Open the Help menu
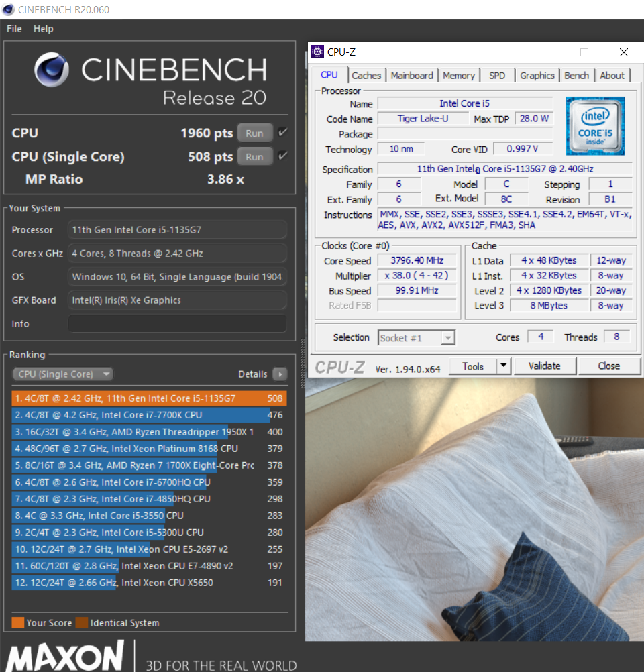 (44, 29)
